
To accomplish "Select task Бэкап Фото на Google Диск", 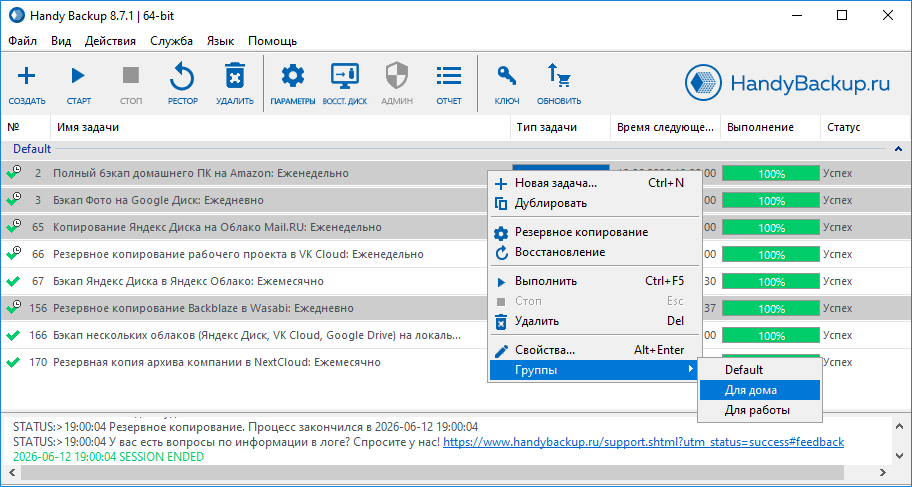I will click(x=158, y=200).
